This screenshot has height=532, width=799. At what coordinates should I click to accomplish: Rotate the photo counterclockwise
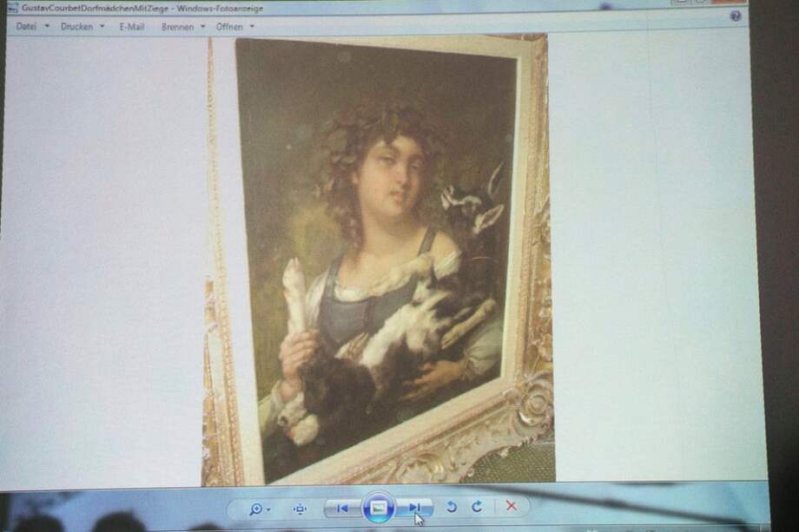coord(454,506)
